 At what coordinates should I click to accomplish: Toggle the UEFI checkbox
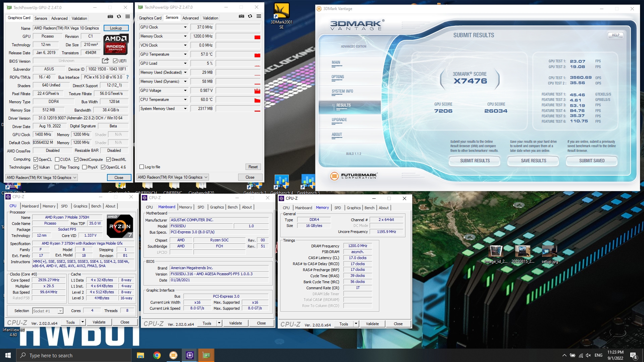click(x=115, y=61)
